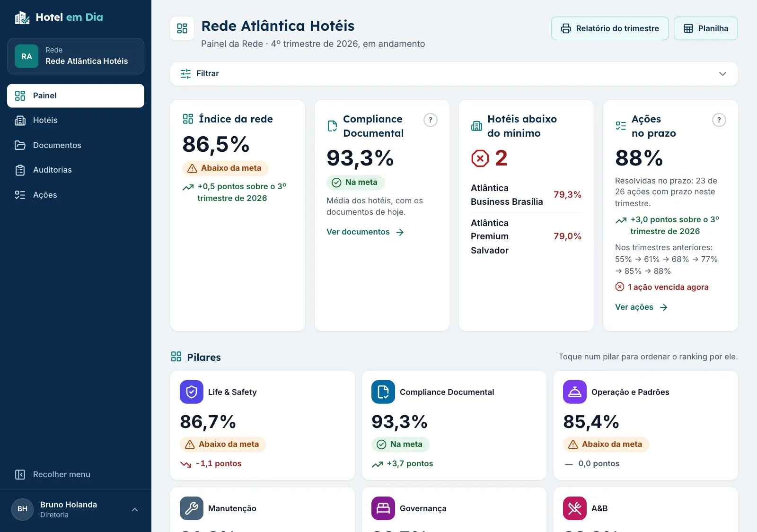757x532 pixels.
Task: Click the '+3,7 pontos' trend text
Action: (x=410, y=464)
